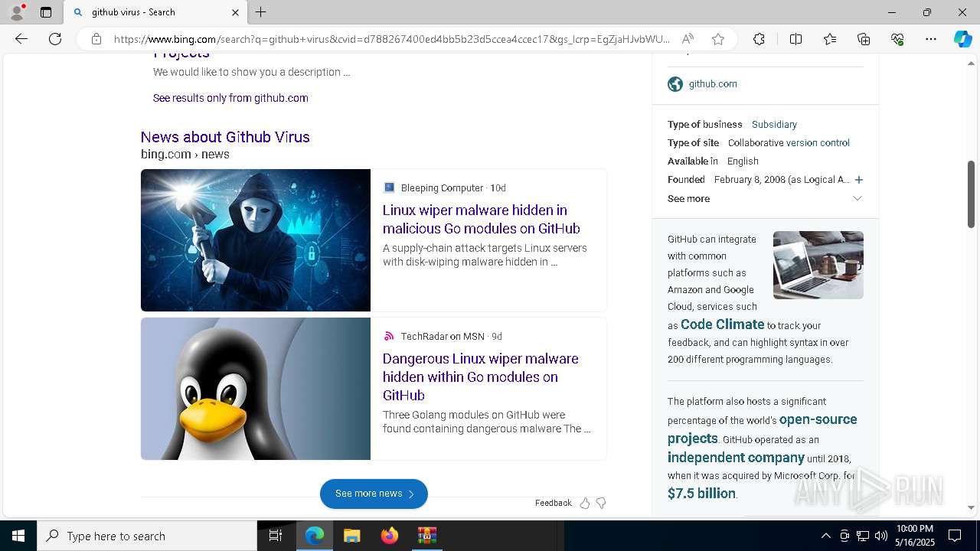Image resolution: width=980 pixels, height=551 pixels.
Task: Click the taskbar search box
Action: click(x=147, y=536)
